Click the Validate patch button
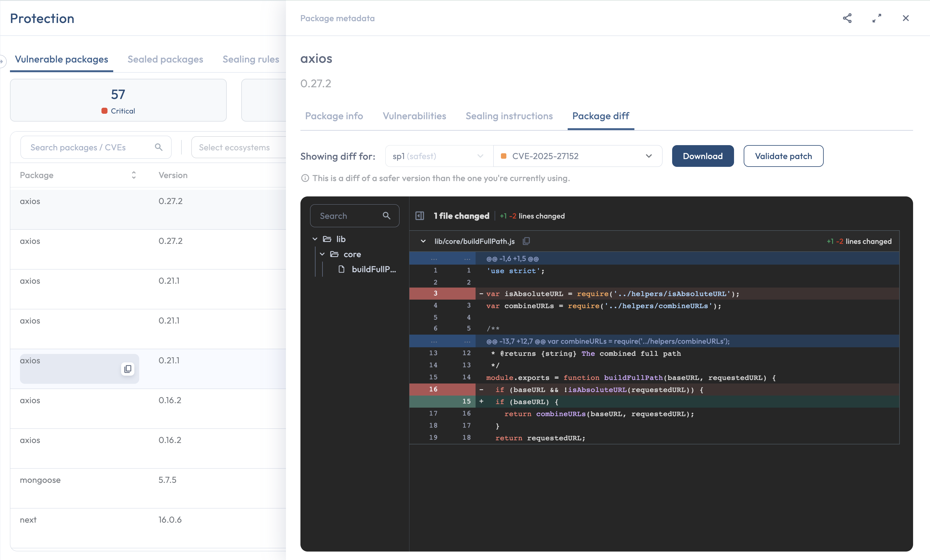 pyautogui.click(x=783, y=156)
